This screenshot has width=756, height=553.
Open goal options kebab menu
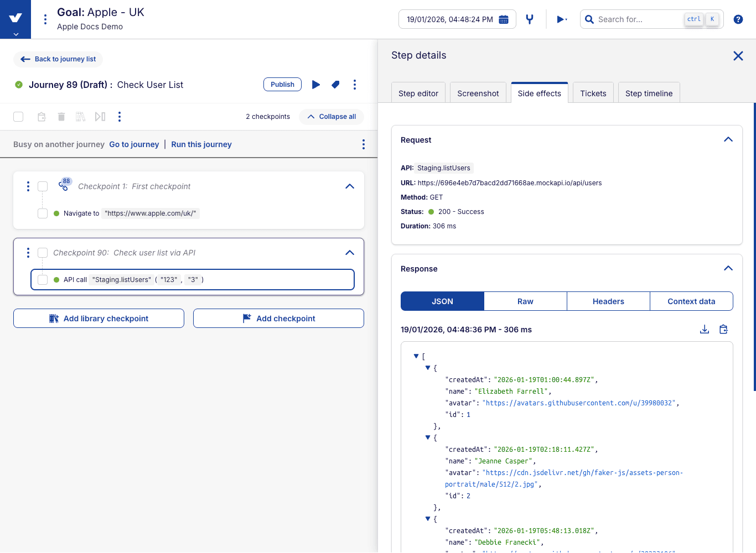tap(45, 19)
